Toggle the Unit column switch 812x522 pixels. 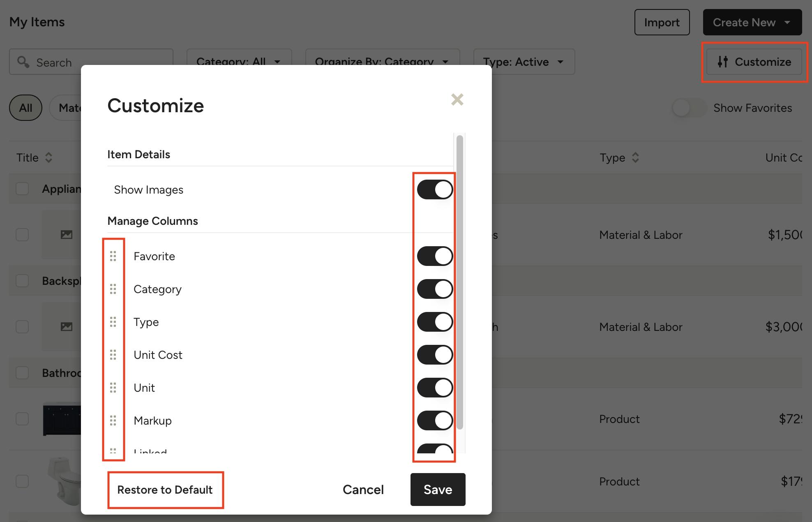click(x=435, y=388)
